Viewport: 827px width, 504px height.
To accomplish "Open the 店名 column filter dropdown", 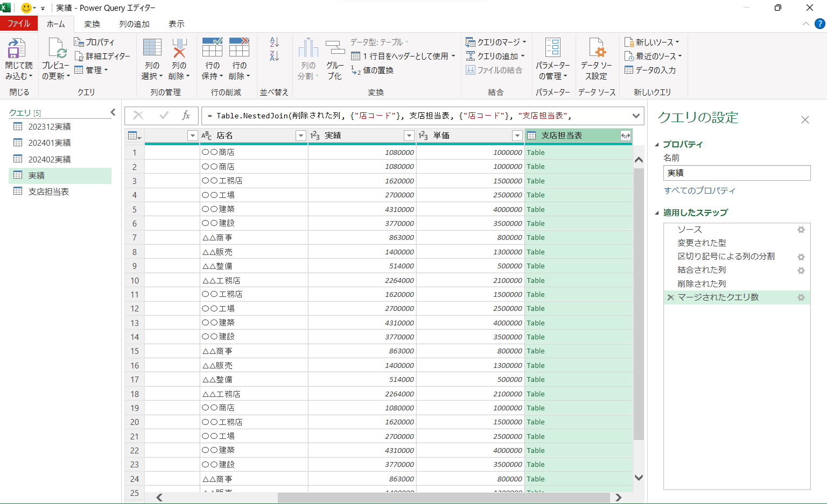I will tap(301, 136).
